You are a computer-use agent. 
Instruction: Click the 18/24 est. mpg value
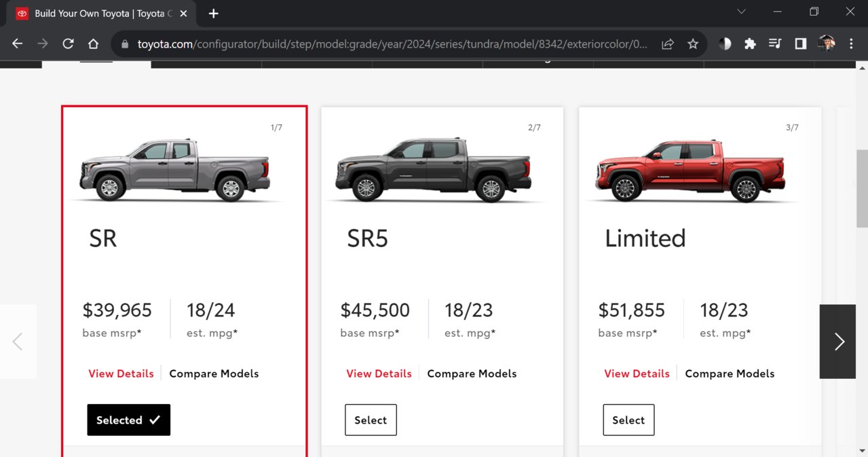(211, 310)
